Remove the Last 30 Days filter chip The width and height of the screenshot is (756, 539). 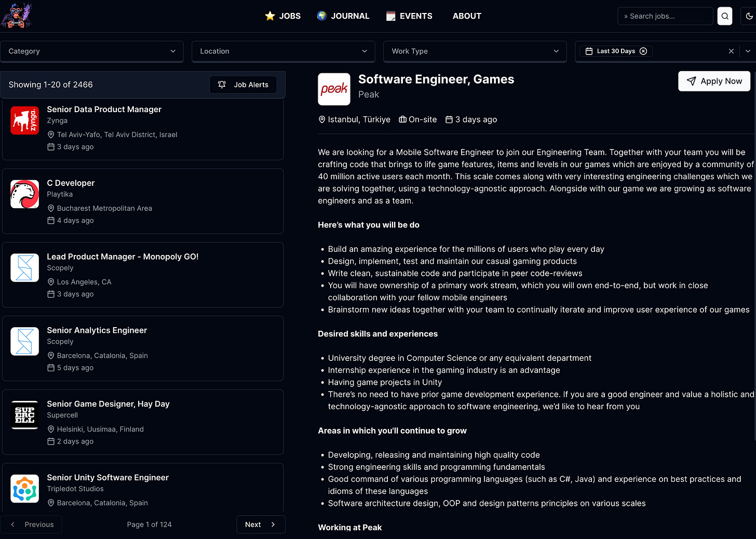click(x=643, y=51)
